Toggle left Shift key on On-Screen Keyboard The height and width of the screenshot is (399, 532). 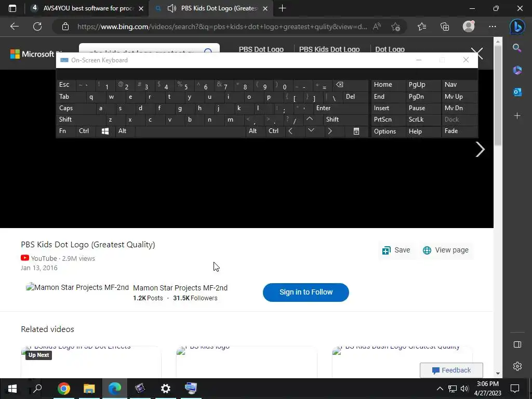[81, 119]
